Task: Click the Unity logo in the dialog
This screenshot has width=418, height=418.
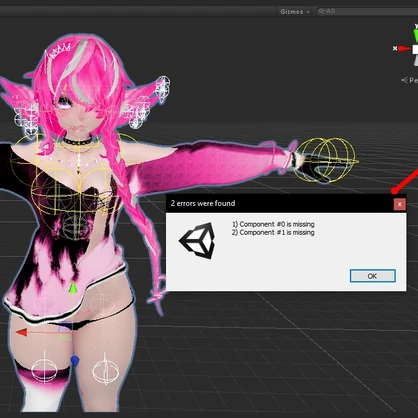Action: pyautogui.click(x=197, y=241)
